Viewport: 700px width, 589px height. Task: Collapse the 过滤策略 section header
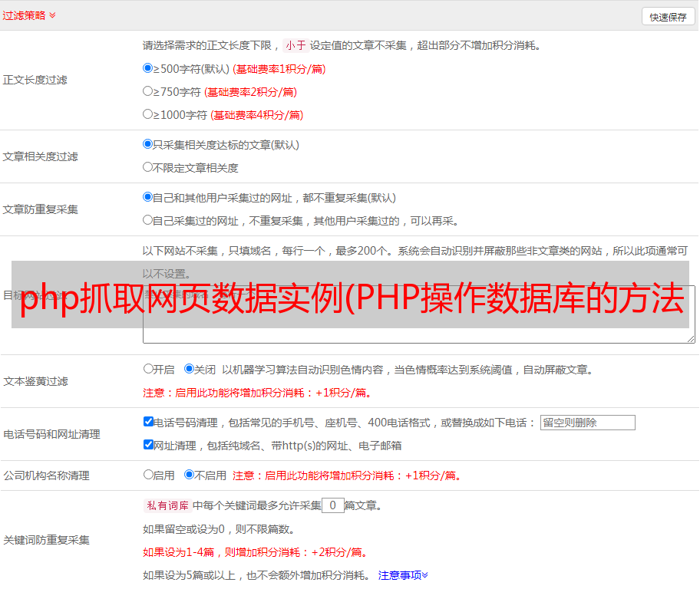click(29, 15)
